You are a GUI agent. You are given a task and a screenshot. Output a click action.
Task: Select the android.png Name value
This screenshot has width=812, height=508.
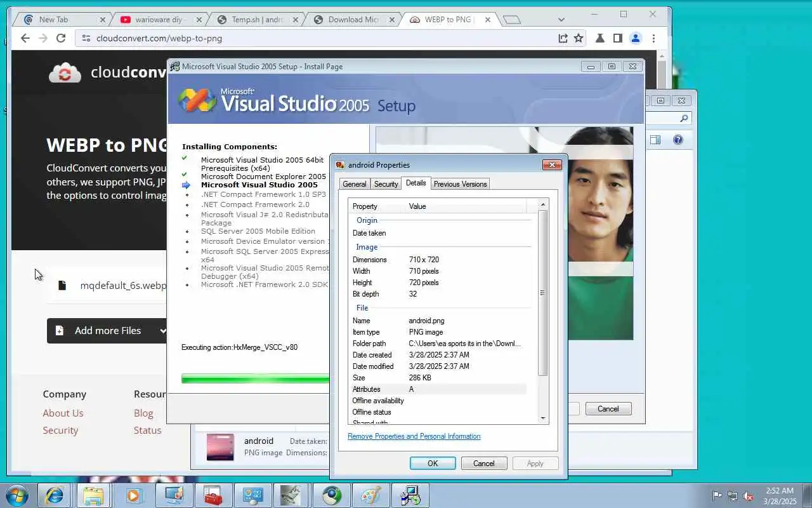coord(428,321)
